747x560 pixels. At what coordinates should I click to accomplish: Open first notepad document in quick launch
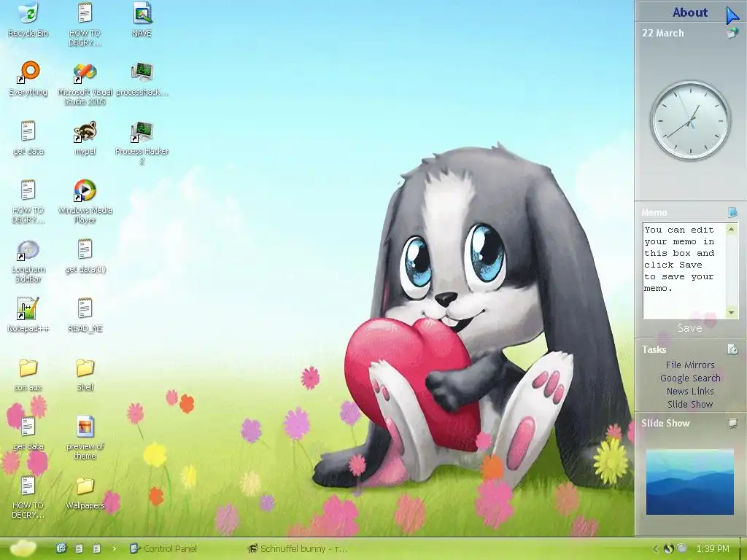[80, 548]
